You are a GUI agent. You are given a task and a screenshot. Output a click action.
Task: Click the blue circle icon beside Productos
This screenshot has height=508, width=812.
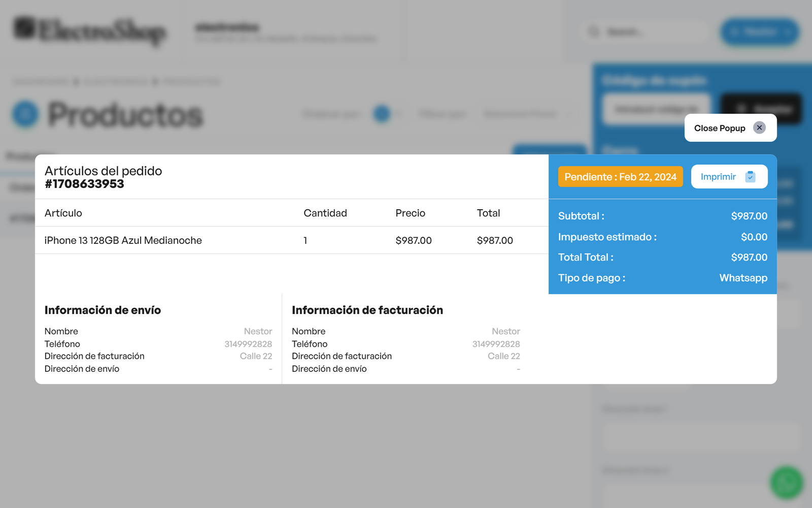pos(25,114)
